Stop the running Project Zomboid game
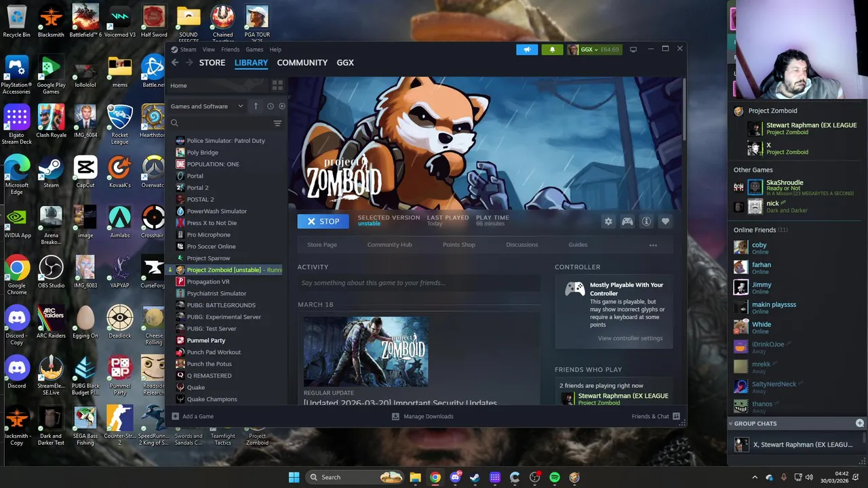The image size is (868, 488). tap(323, 221)
